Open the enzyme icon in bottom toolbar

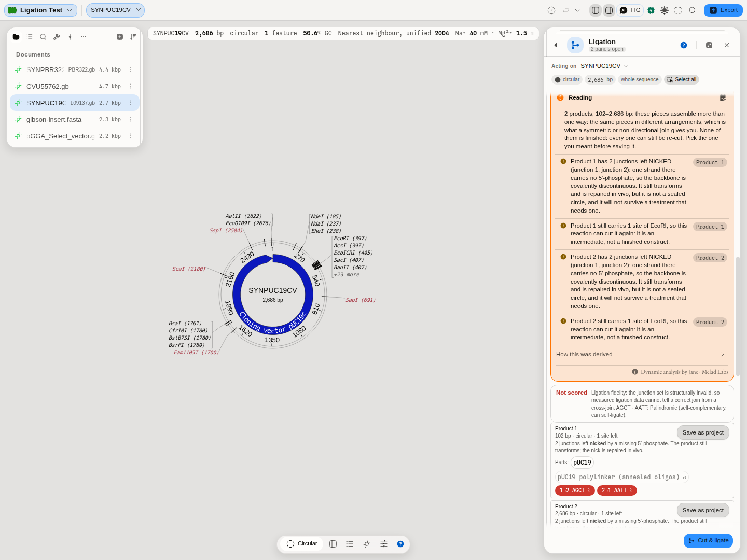click(x=367, y=544)
